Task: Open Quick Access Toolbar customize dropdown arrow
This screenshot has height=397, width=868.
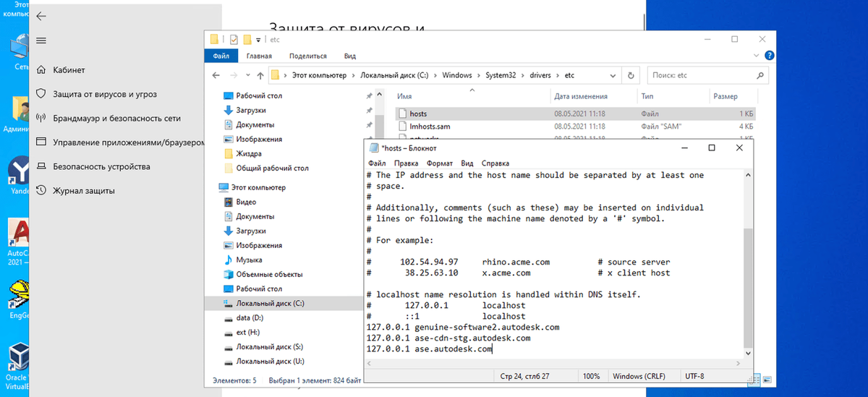Action: coord(258,40)
